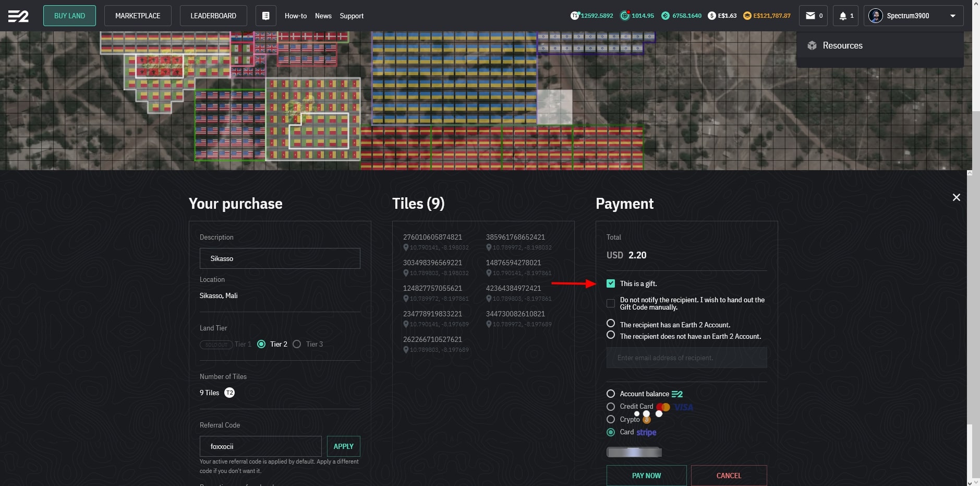Open the document icon menu button
Screen dimensions: 980x486
[x=265, y=16]
